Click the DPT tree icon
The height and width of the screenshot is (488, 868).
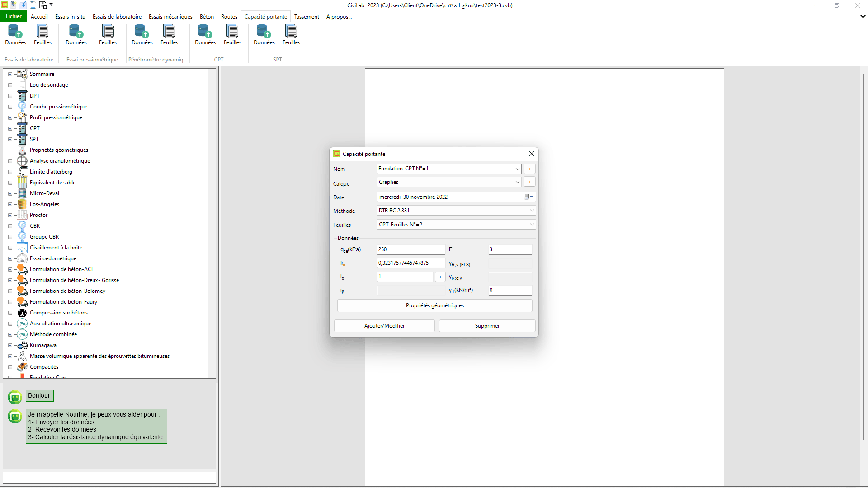(22, 96)
